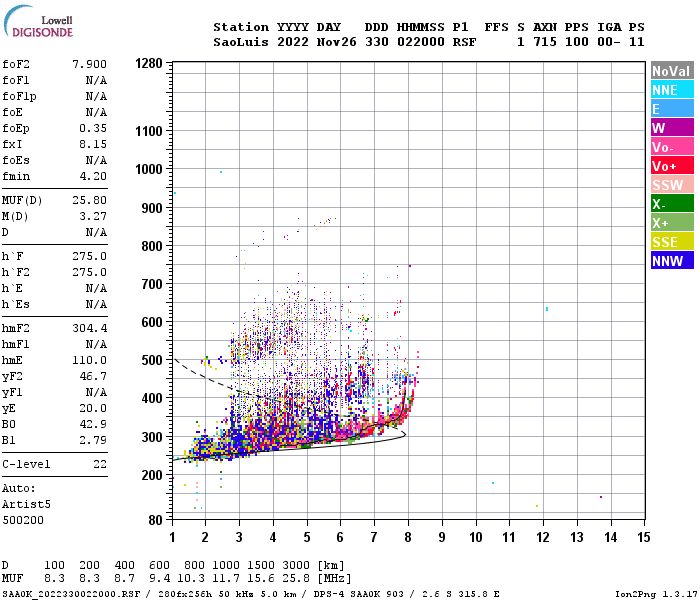This screenshot has width=700, height=600.
Task: Select the E blue legend swatch
Action: tap(672, 109)
